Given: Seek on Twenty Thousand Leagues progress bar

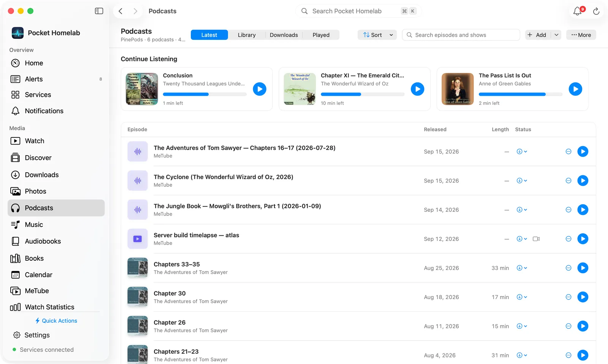Looking at the screenshot, I should 205,94.
